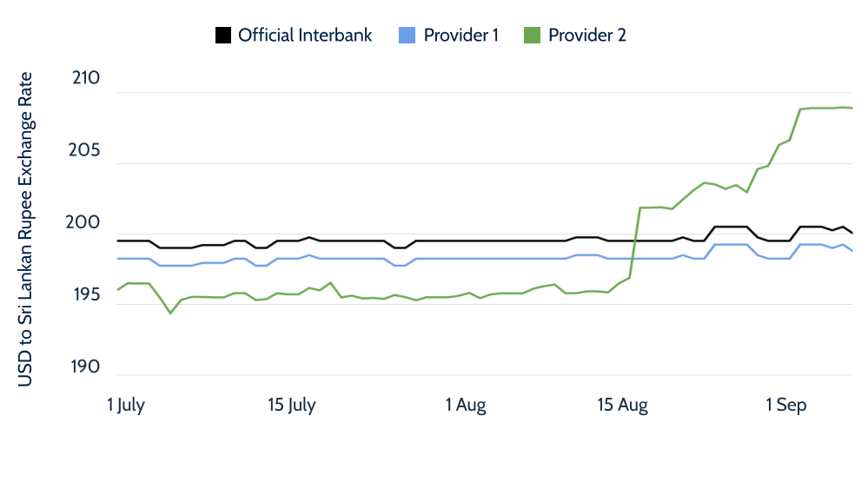Select the 1 July date label
The width and height of the screenshot is (868, 482).
coord(126,406)
